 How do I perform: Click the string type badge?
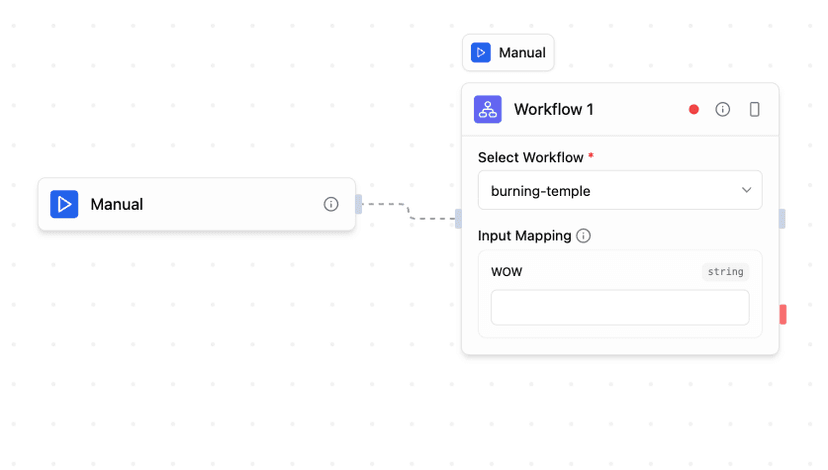click(725, 272)
